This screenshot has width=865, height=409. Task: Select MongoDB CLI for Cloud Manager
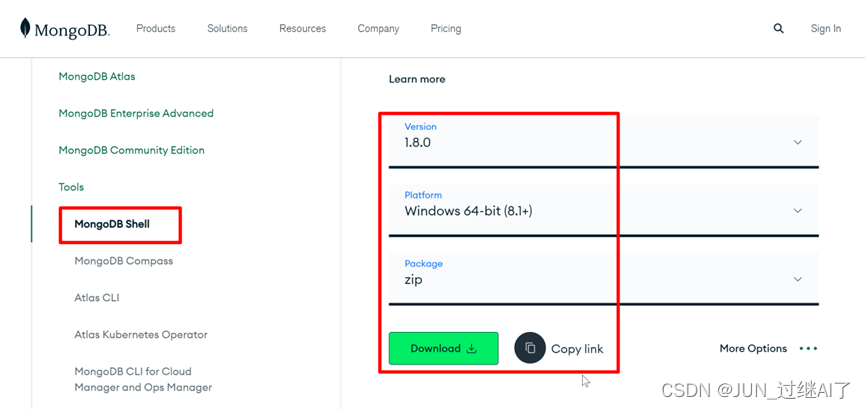click(x=143, y=379)
